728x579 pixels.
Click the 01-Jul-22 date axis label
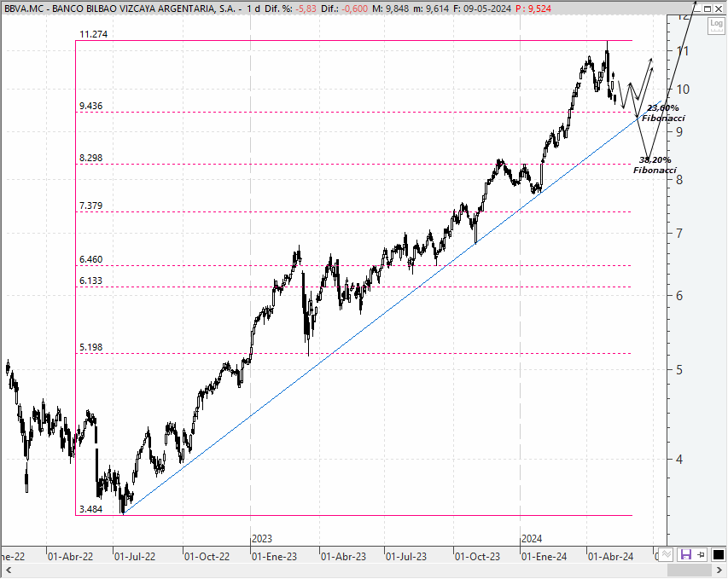[135, 556]
